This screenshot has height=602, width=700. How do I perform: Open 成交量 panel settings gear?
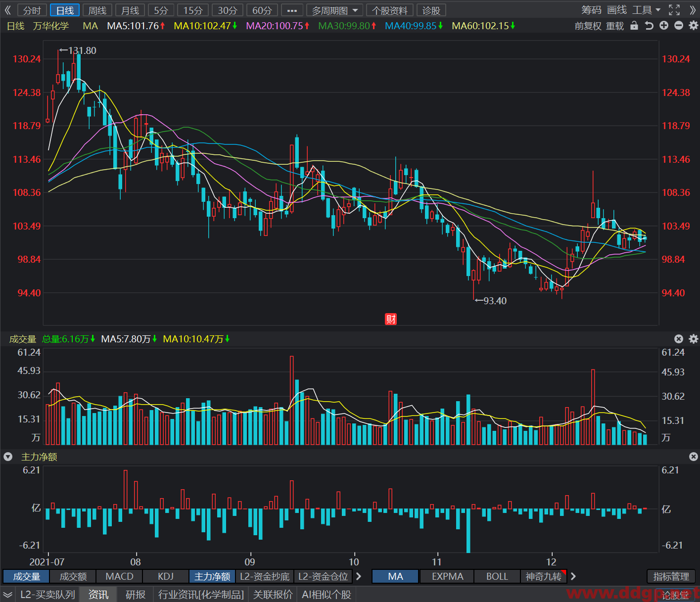694,339
